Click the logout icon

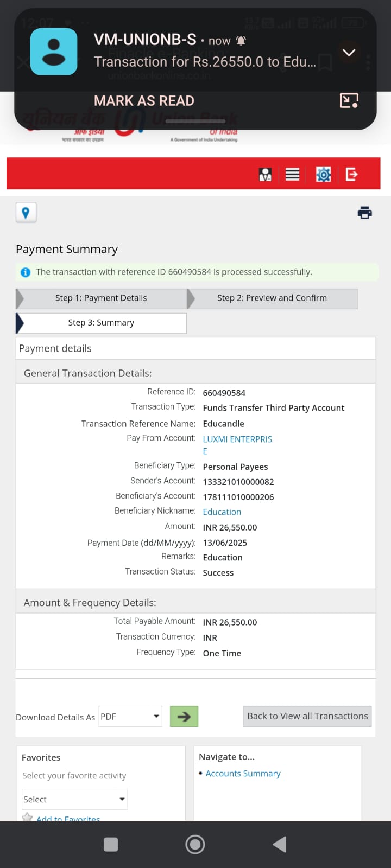(352, 174)
